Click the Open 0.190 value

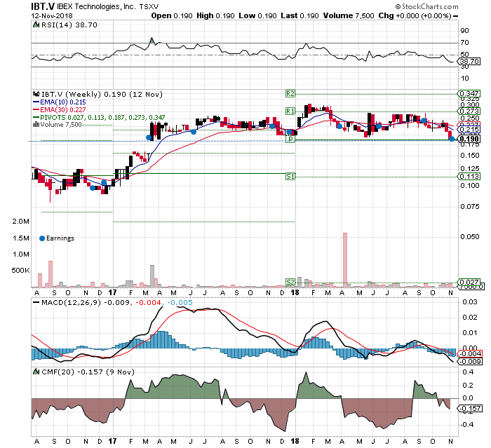point(172,15)
